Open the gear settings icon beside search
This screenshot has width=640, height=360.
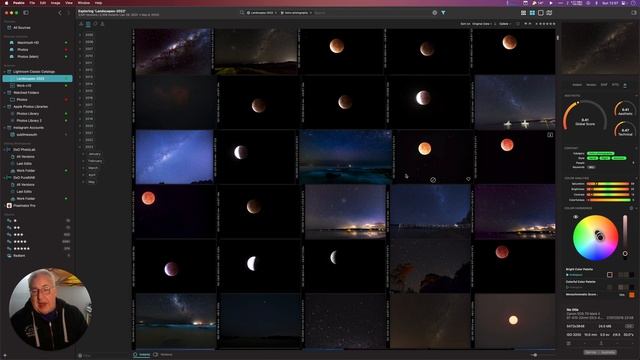435,13
